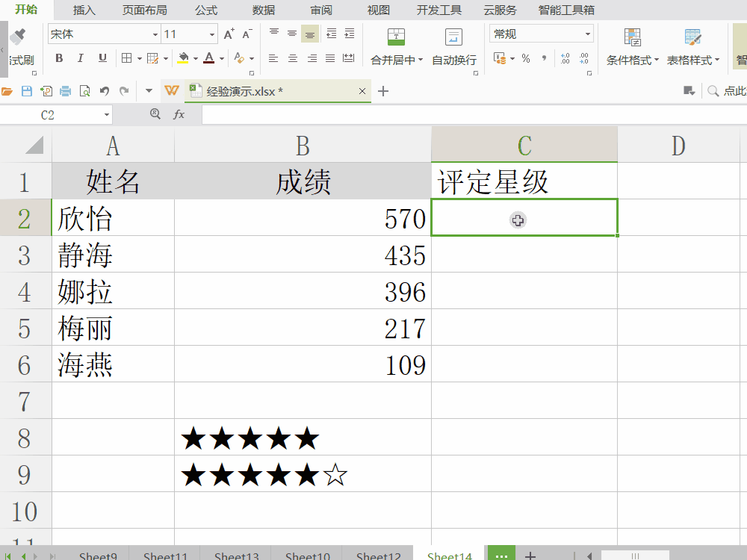Open the conditional formatting (条件格式) dropdown
This screenshot has height=560, width=747.
pos(633,60)
